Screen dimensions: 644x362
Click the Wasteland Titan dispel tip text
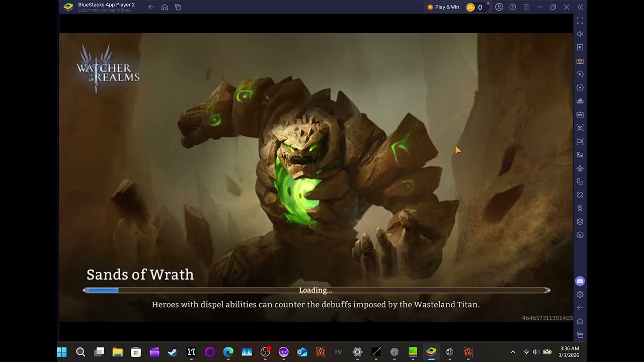316,305
